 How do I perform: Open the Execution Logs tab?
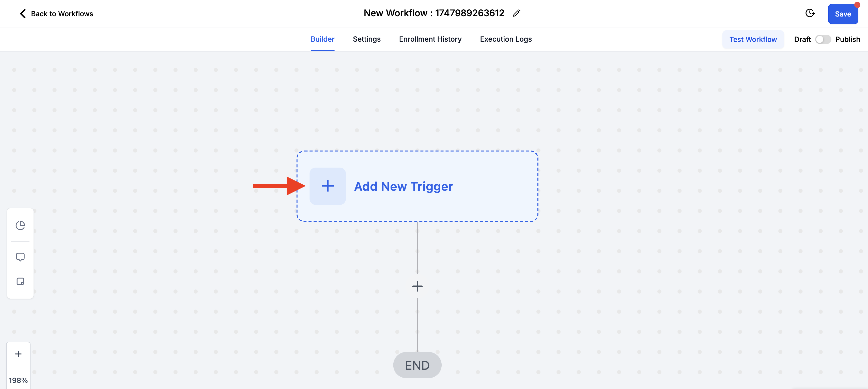505,39
